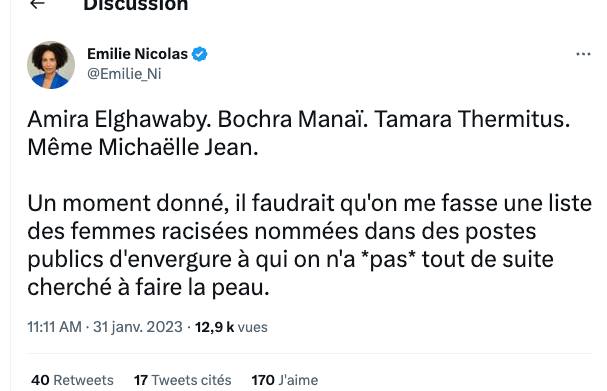Click the phrase femmes racisées nommées
The width and height of the screenshot is (607, 391).
click(x=214, y=232)
